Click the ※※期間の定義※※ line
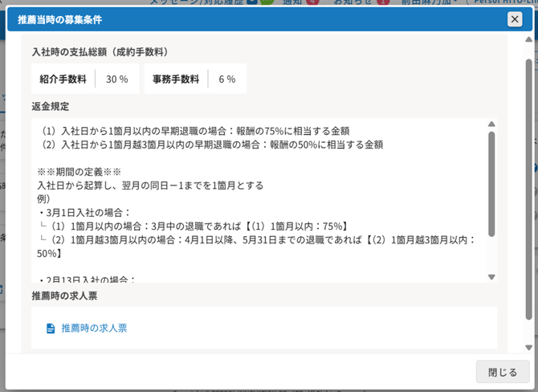This screenshot has height=392, width=538. pyautogui.click(x=79, y=172)
